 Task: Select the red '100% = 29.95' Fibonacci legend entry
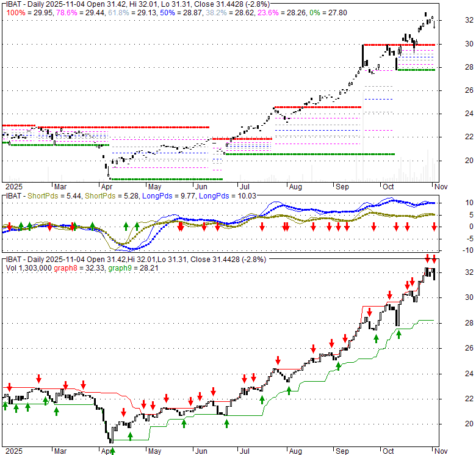pos(30,13)
